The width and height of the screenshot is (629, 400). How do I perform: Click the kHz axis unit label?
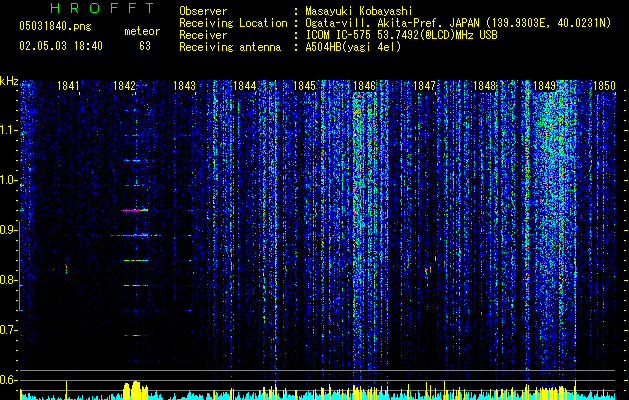9,81
